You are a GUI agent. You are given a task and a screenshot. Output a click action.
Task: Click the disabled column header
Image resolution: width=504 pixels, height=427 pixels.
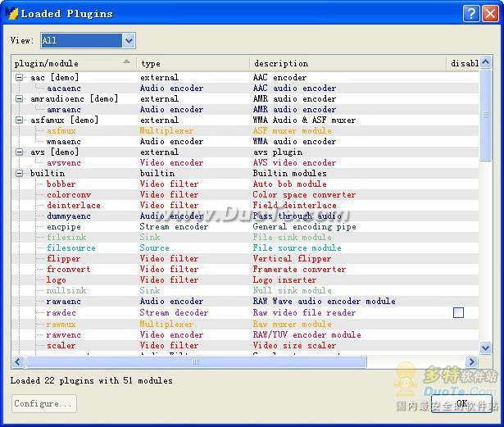463,63
